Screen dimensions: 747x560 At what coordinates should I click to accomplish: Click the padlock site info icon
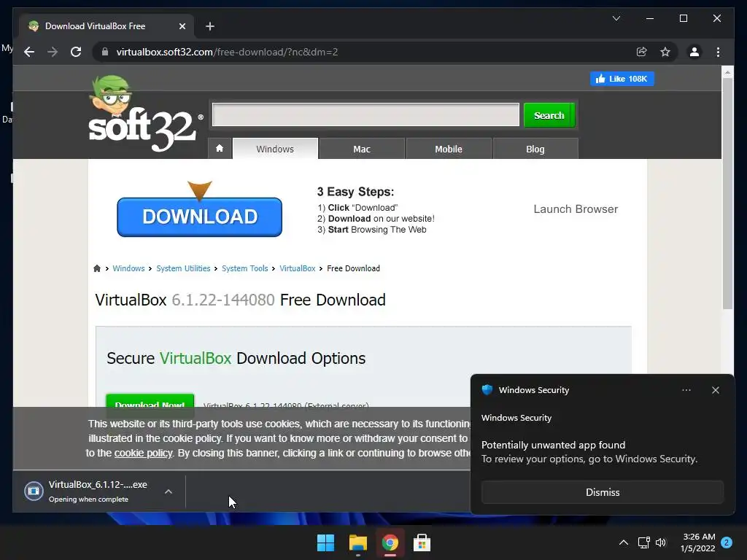tap(105, 52)
